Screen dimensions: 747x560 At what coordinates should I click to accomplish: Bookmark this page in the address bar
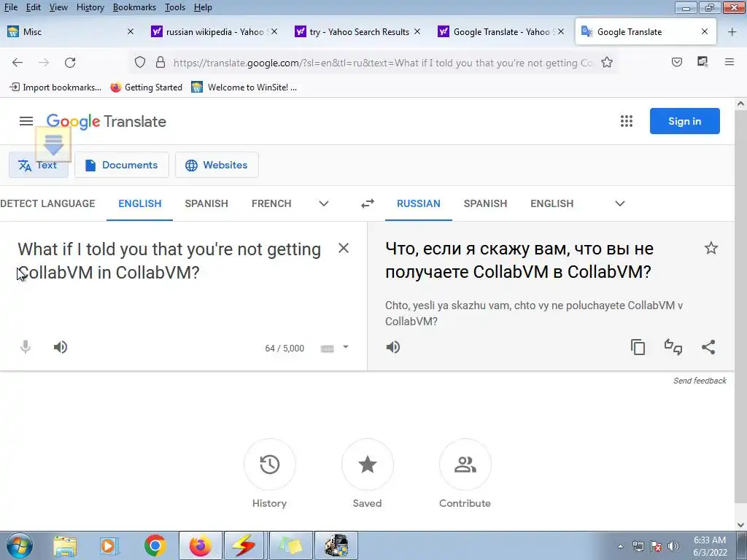(x=606, y=63)
